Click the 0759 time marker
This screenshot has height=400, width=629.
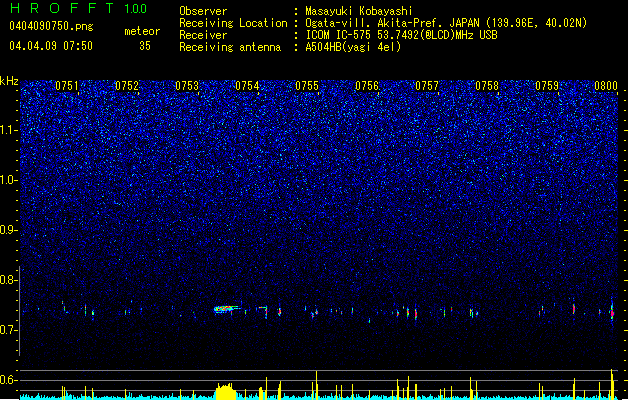coord(547,86)
